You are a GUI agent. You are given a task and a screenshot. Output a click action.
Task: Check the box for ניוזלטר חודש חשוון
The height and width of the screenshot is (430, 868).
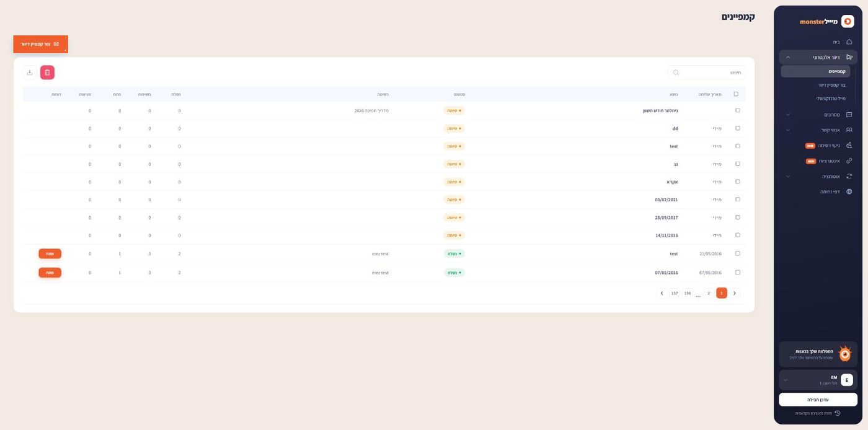click(737, 110)
